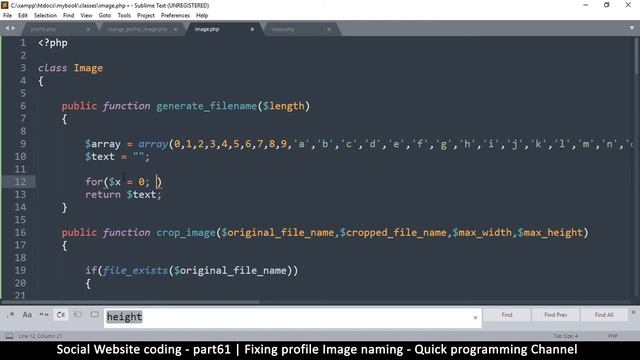This screenshot has width=640, height=360.
Task: Open the File menu
Action: click(x=7, y=16)
